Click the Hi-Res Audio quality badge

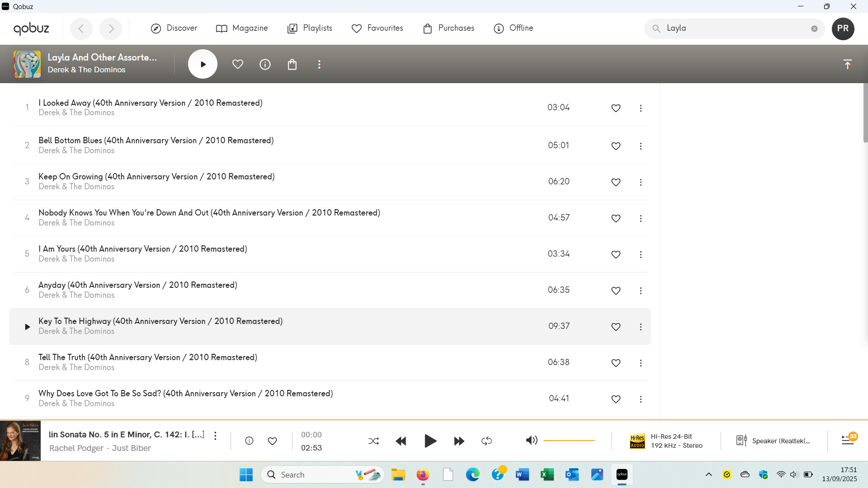point(637,441)
